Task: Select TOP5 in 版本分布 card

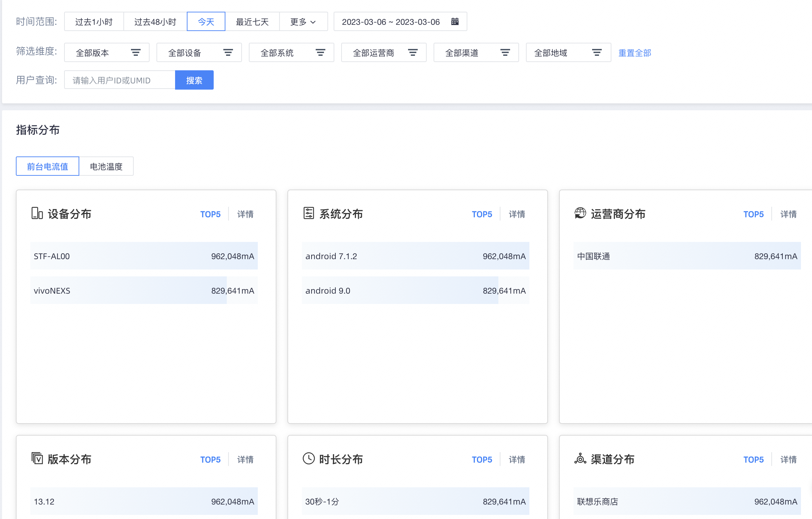Action: 210,459
